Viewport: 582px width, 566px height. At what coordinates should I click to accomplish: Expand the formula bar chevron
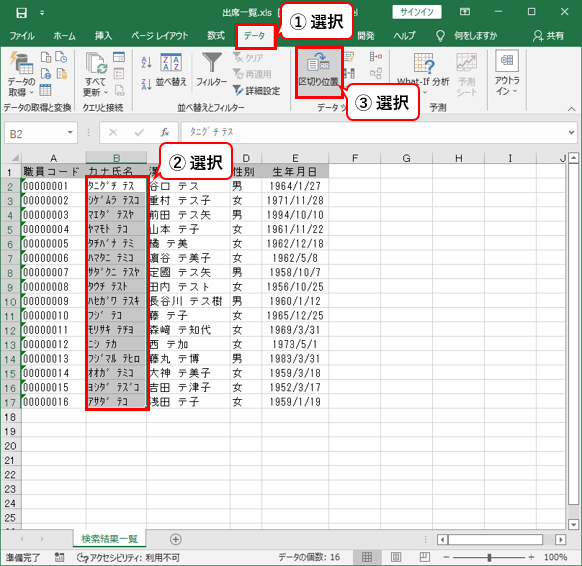[571, 132]
